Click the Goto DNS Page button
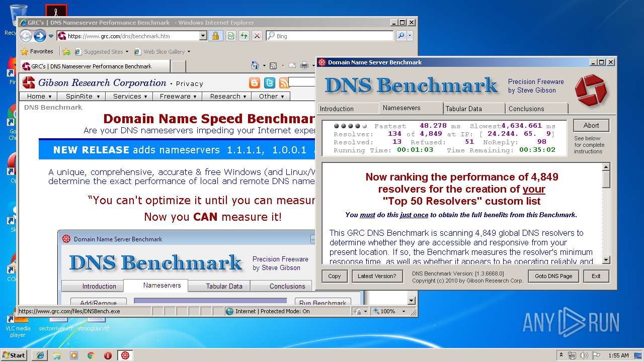The height and width of the screenshot is (362, 644). pyautogui.click(x=553, y=276)
